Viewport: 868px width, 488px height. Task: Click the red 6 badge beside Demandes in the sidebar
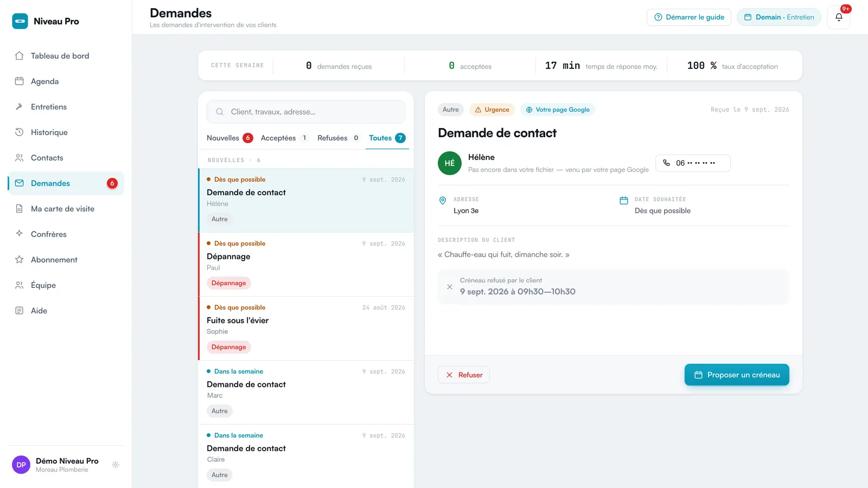tap(112, 183)
